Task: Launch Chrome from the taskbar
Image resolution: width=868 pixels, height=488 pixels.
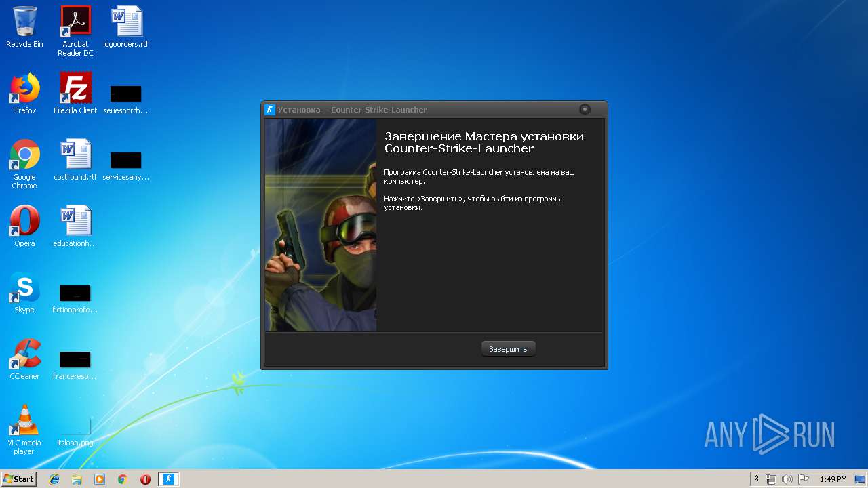Action: coord(123,479)
